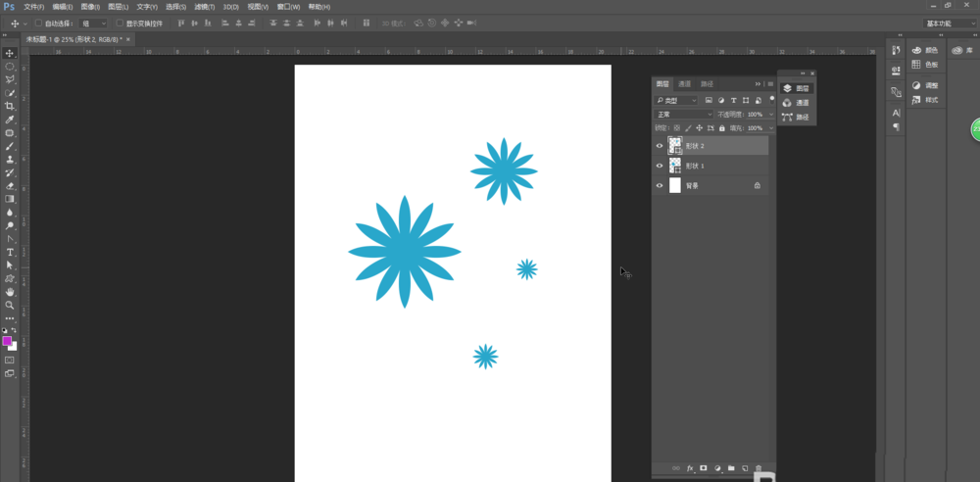Select the Eraser tool
980x482 pixels.
pyautogui.click(x=10, y=186)
